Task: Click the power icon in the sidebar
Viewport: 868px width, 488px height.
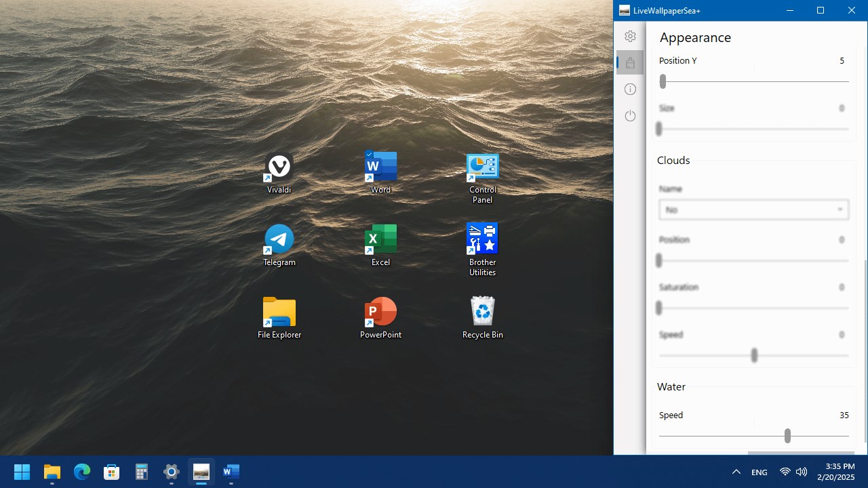Action: pos(630,116)
